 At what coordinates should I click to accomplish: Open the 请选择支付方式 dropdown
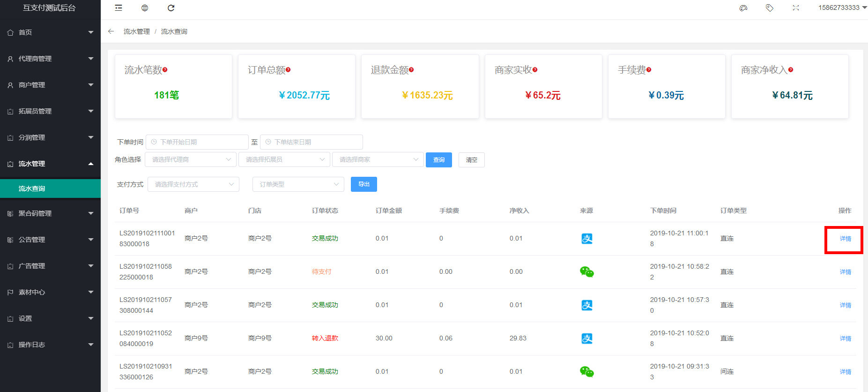click(x=193, y=184)
